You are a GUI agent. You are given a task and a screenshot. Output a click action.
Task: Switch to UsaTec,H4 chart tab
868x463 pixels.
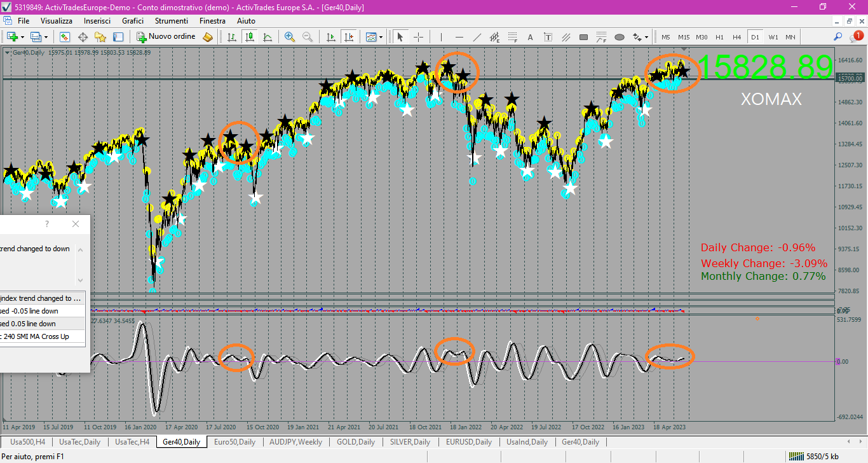click(x=132, y=442)
